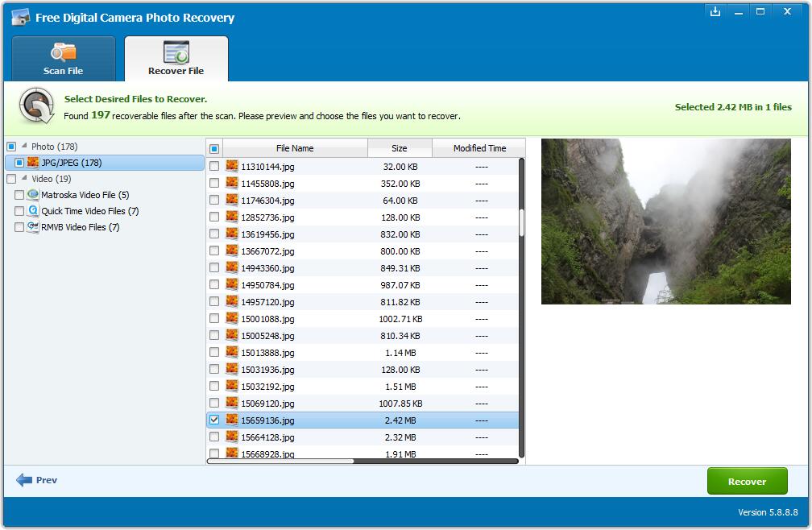Toggle the JPG/JPEG (178) checkbox
This screenshot has width=812, height=530.
coord(19,163)
